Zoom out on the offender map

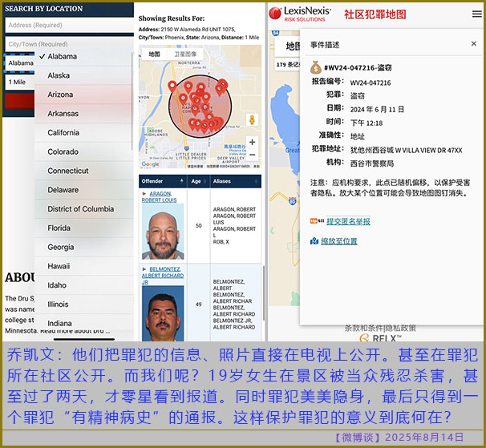pyautogui.click(x=253, y=155)
